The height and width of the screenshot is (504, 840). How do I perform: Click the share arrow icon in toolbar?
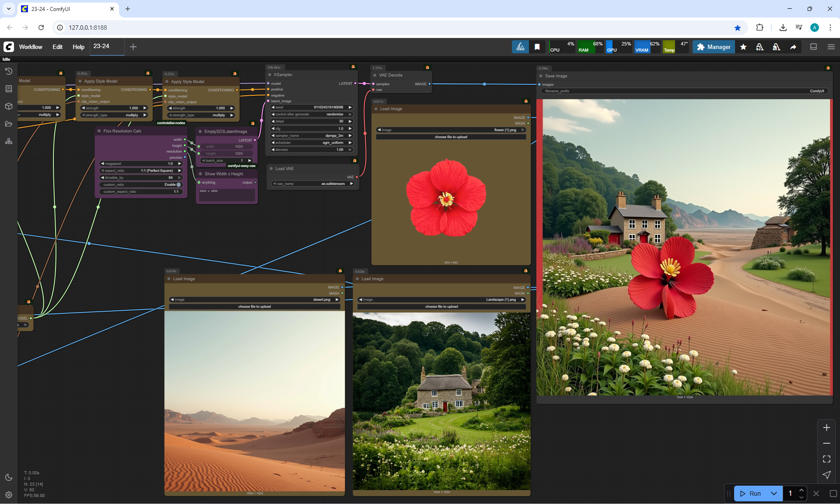tap(793, 47)
